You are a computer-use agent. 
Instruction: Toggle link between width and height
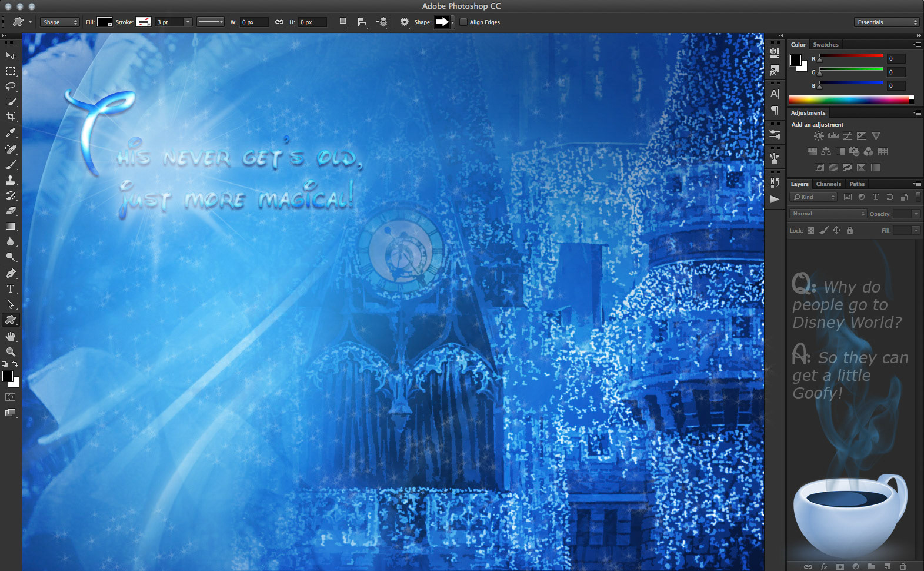pyautogui.click(x=279, y=22)
